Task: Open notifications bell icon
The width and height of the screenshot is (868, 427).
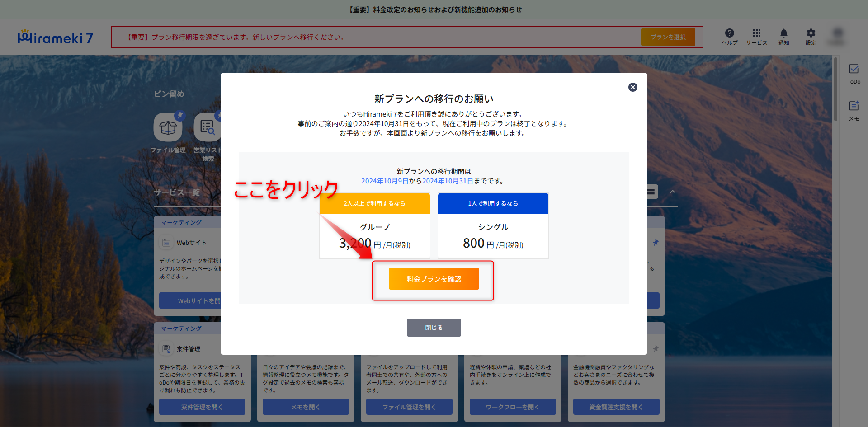Action: pos(783,33)
